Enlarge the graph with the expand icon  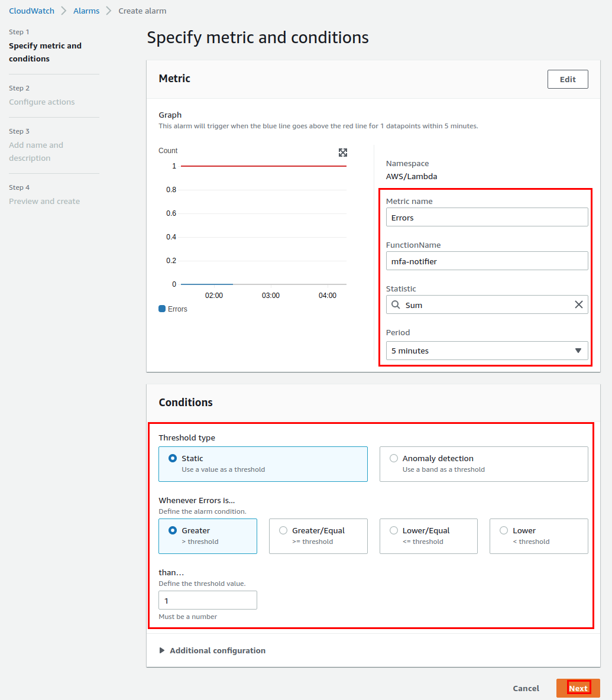pyautogui.click(x=343, y=153)
